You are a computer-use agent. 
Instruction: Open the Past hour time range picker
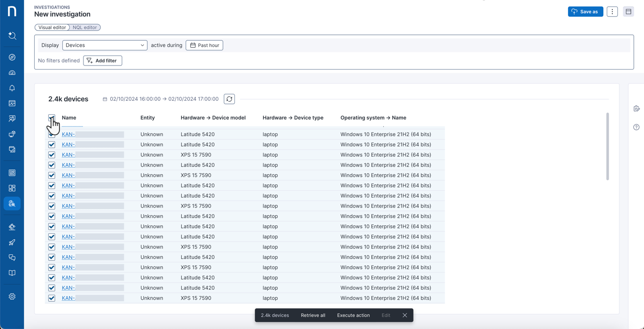(x=204, y=45)
